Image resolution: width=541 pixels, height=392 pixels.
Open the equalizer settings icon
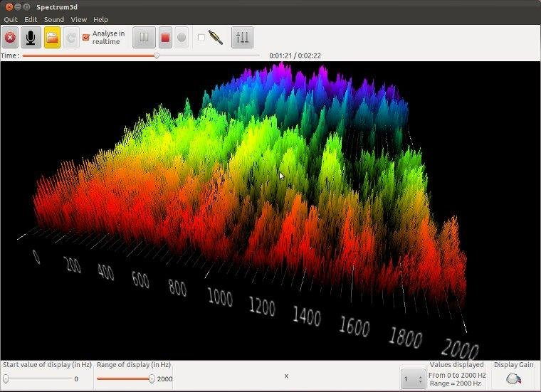click(x=242, y=38)
